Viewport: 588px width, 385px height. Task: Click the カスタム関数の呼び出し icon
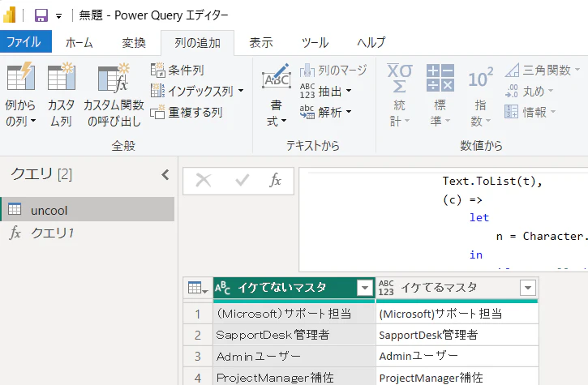114,78
